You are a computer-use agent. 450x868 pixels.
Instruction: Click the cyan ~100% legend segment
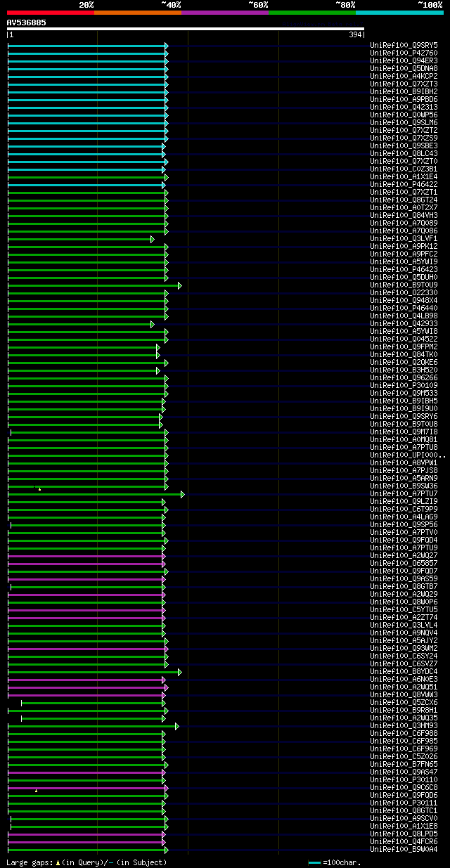[399, 12]
